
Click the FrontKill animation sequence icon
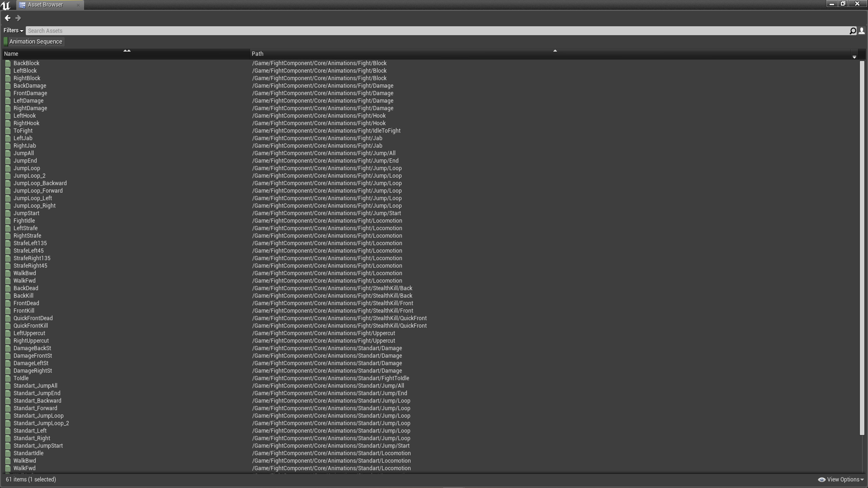(8, 310)
